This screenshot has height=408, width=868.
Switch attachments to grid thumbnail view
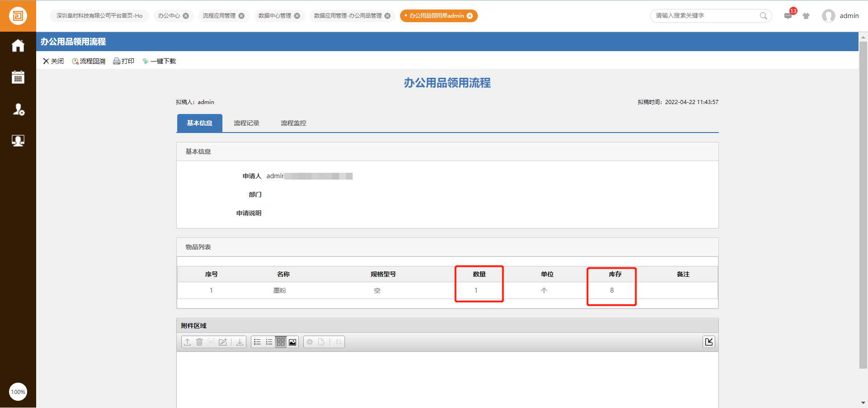[x=281, y=342]
